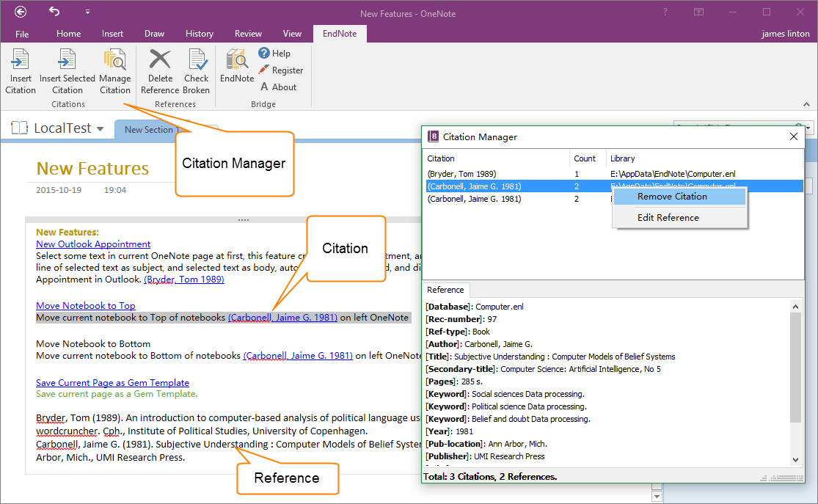Click the Rec-number 97 line

coord(461,319)
